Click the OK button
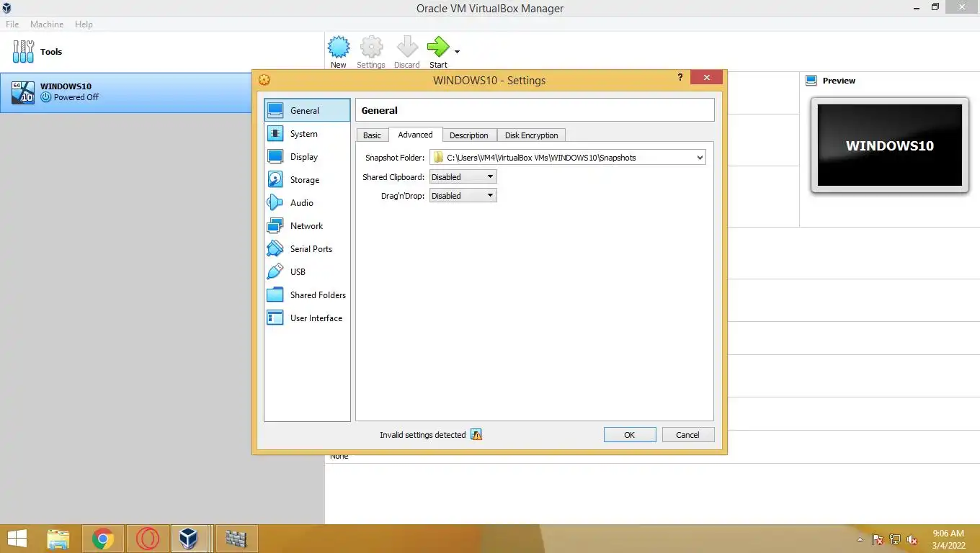The image size is (980, 553). pyautogui.click(x=630, y=435)
